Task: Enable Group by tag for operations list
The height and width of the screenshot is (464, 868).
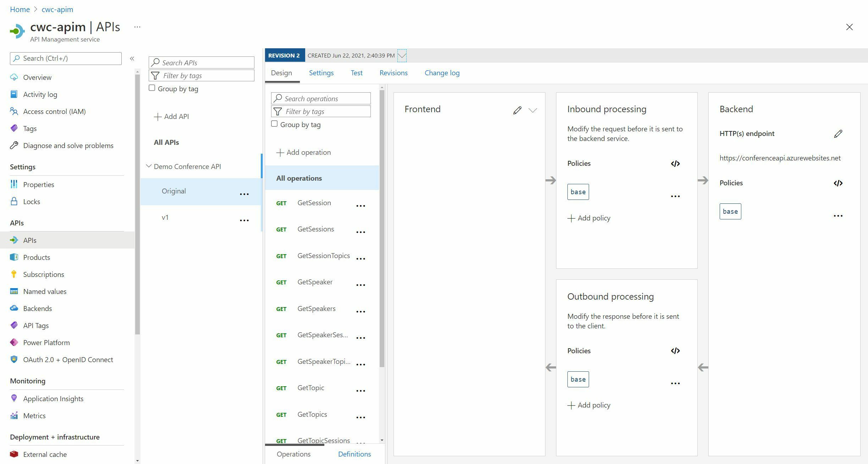Action: pos(274,124)
